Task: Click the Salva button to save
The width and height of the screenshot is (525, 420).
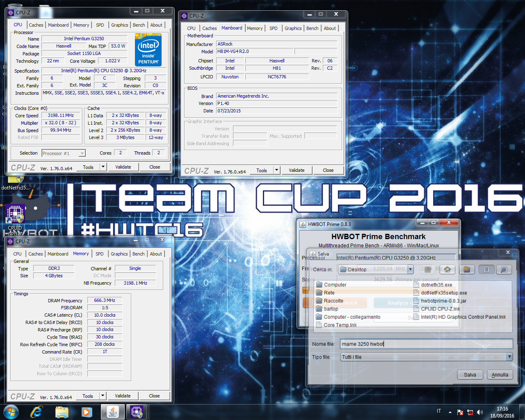Action: pos(470,374)
